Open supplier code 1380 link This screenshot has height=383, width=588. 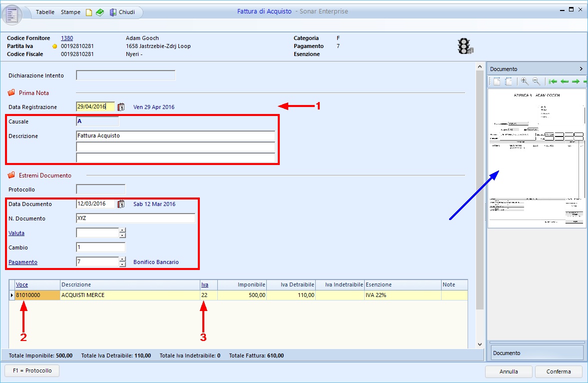pos(67,38)
